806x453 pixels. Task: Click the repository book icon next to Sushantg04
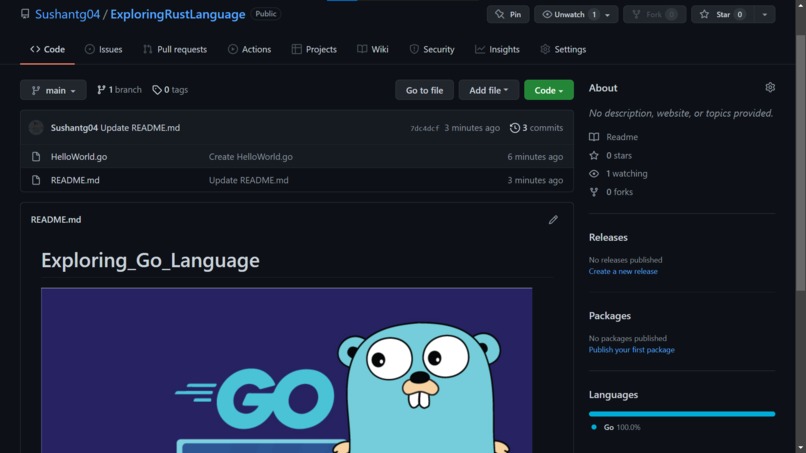coord(25,14)
